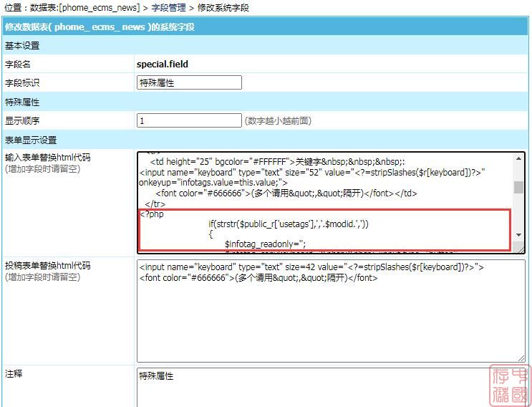The height and width of the screenshot is (407, 532).
Task: Click resize handle of input form code textarea
Action: pyautogui.click(x=521, y=249)
